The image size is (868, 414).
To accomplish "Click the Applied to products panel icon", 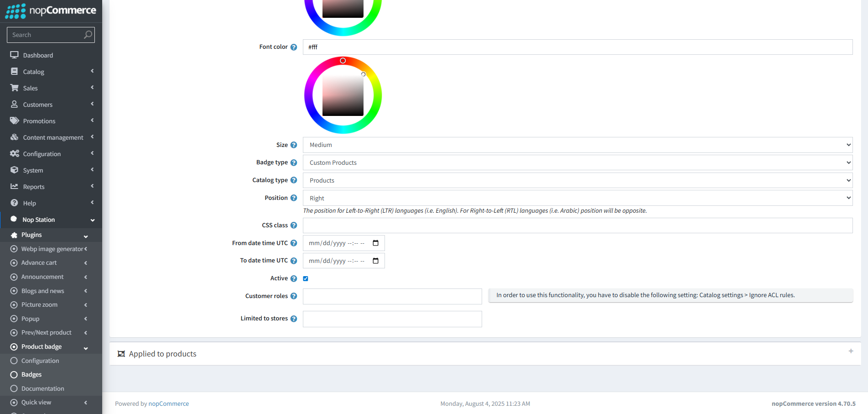I will [121, 354].
